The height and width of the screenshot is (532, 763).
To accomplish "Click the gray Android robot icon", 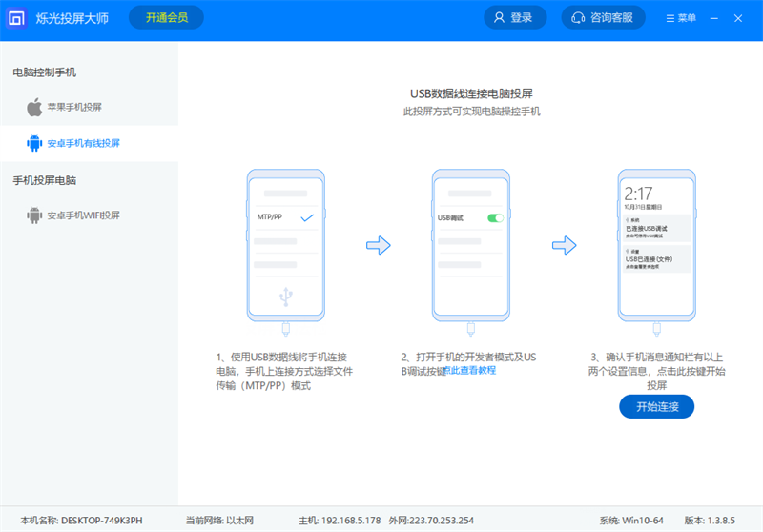I will point(34,215).
